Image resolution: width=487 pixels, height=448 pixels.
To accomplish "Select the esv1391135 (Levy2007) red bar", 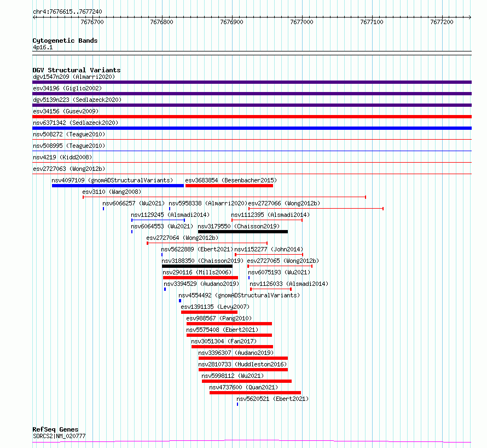I will point(210,312).
